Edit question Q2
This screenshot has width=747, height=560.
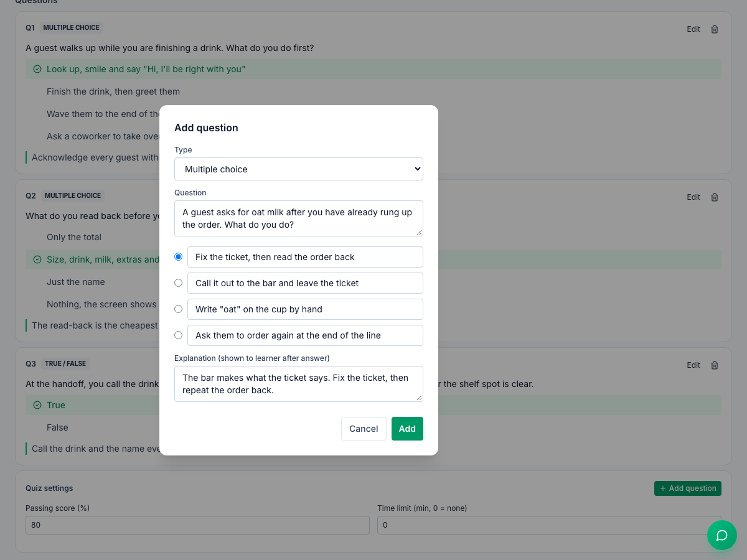click(693, 197)
